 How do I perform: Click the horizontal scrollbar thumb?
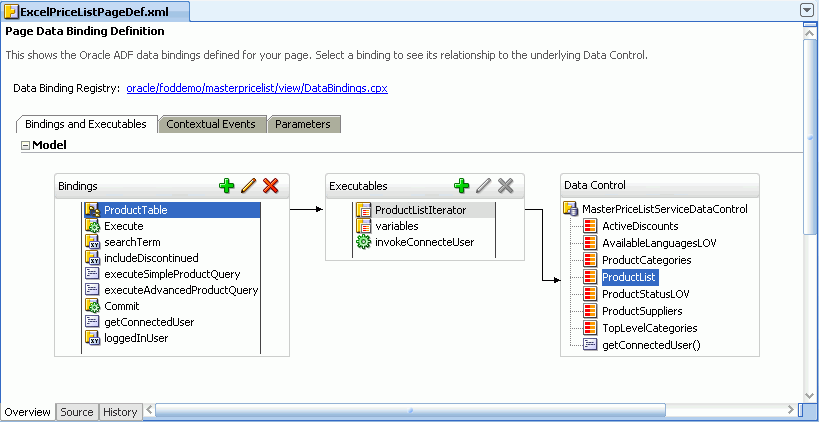pyautogui.click(x=411, y=410)
